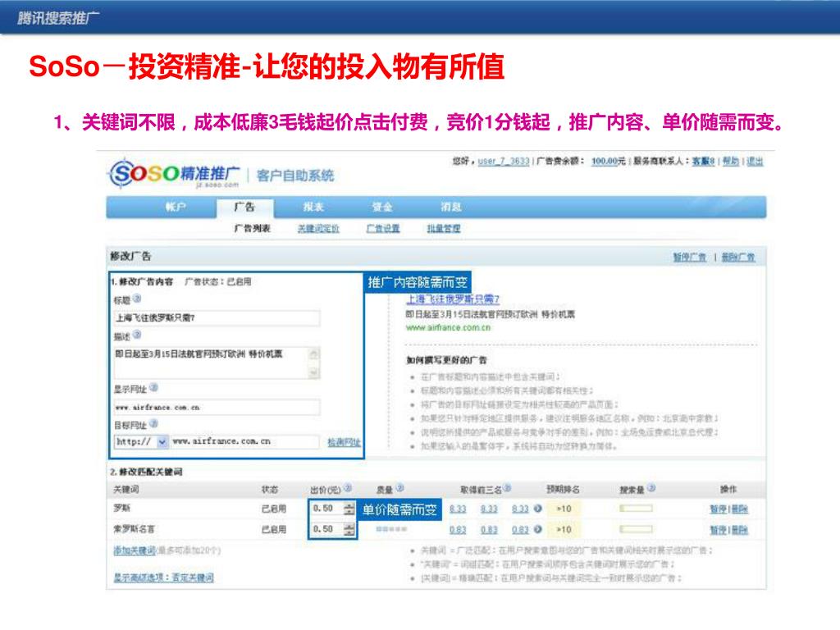
Task: Click keyword name 索罗斯名言
Action: [x=134, y=529]
